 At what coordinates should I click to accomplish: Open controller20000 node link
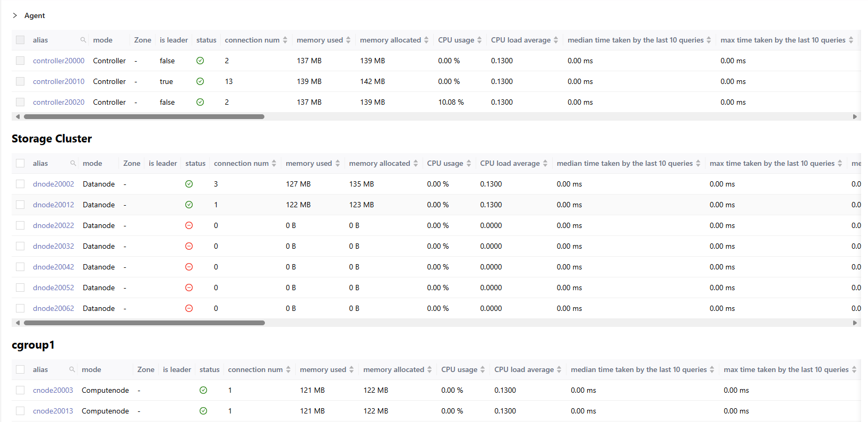[x=58, y=61]
